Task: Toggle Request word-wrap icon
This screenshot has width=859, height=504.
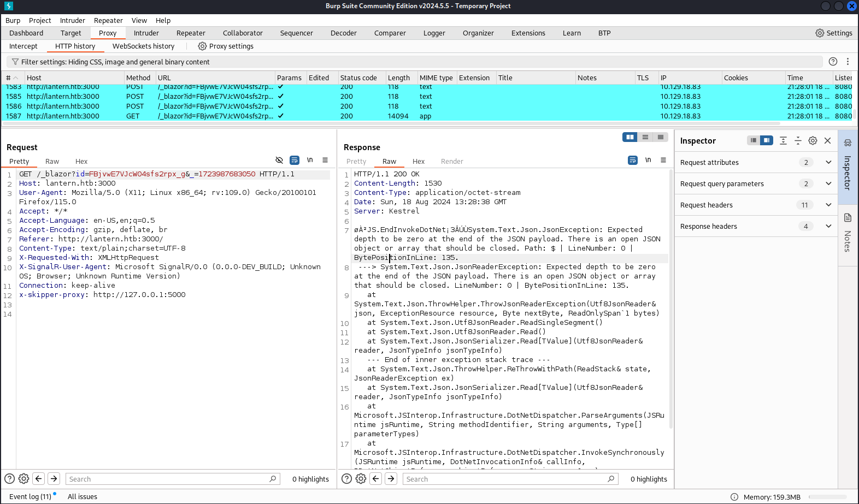Action: [295, 160]
